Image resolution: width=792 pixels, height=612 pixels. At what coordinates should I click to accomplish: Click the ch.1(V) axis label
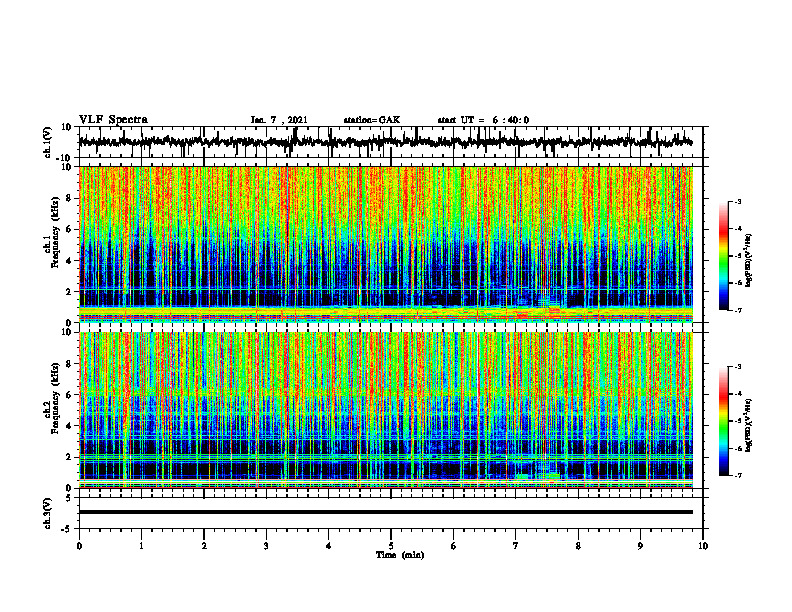pyautogui.click(x=48, y=142)
